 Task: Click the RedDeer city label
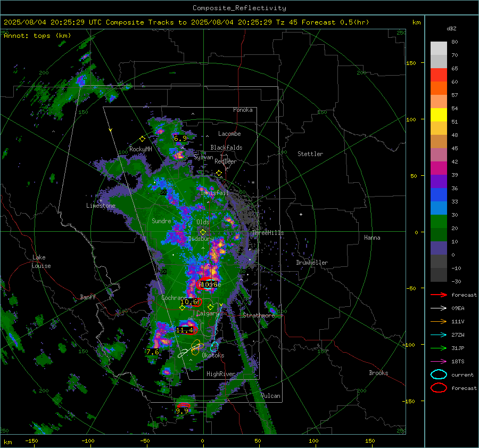pos(226,161)
